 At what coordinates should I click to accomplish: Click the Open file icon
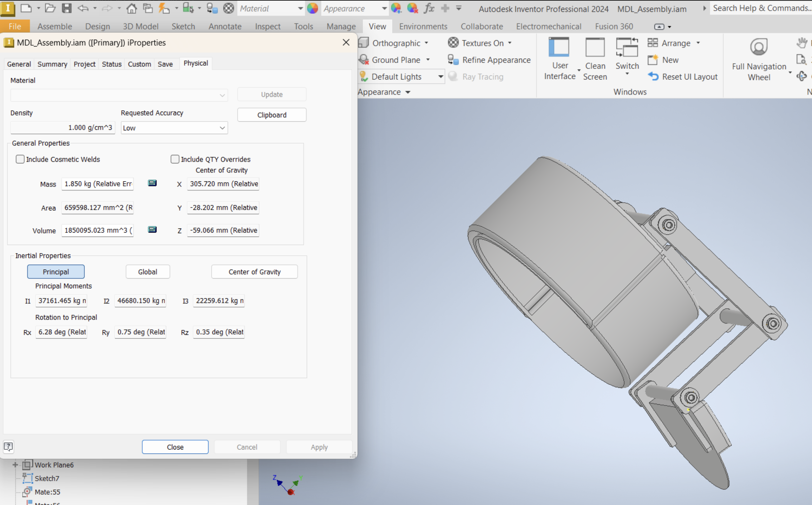(50, 8)
